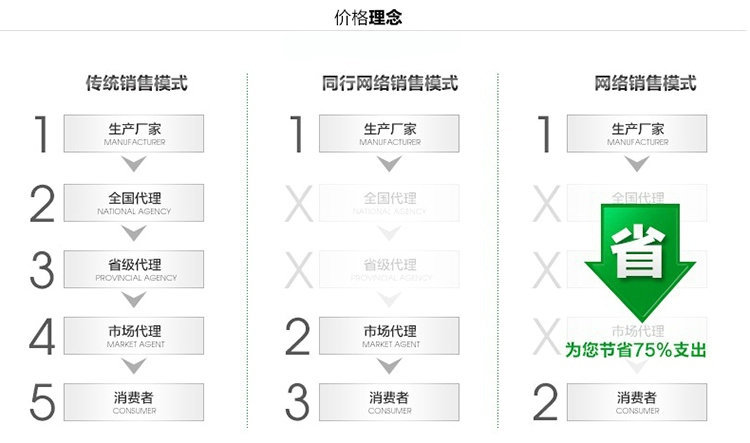Click the 价格理念 page title
Image resolution: width=750 pixels, height=443 pixels.
click(368, 18)
